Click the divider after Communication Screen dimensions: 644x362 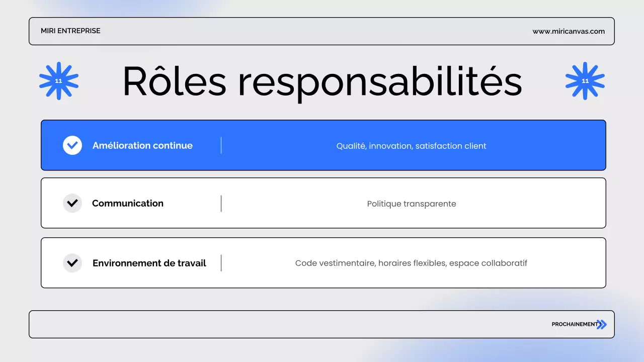click(221, 203)
